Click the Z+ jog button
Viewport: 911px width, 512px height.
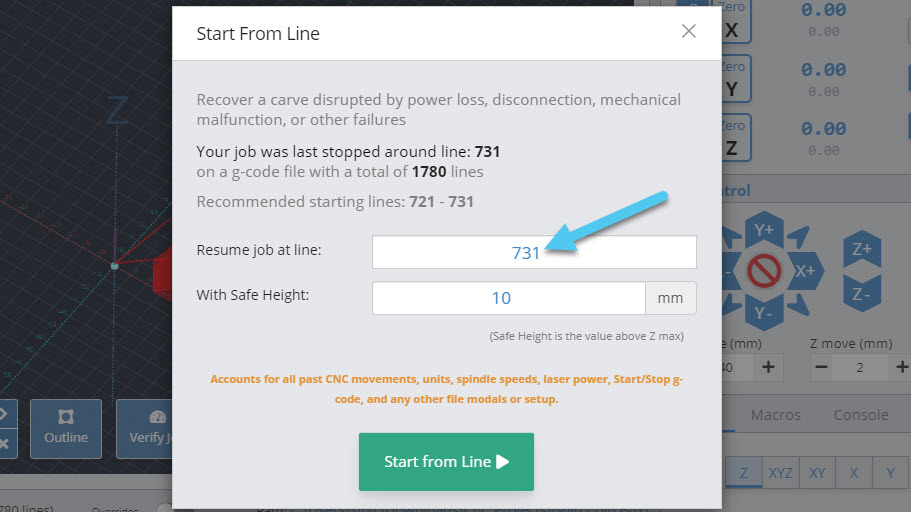pyautogui.click(x=862, y=249)
